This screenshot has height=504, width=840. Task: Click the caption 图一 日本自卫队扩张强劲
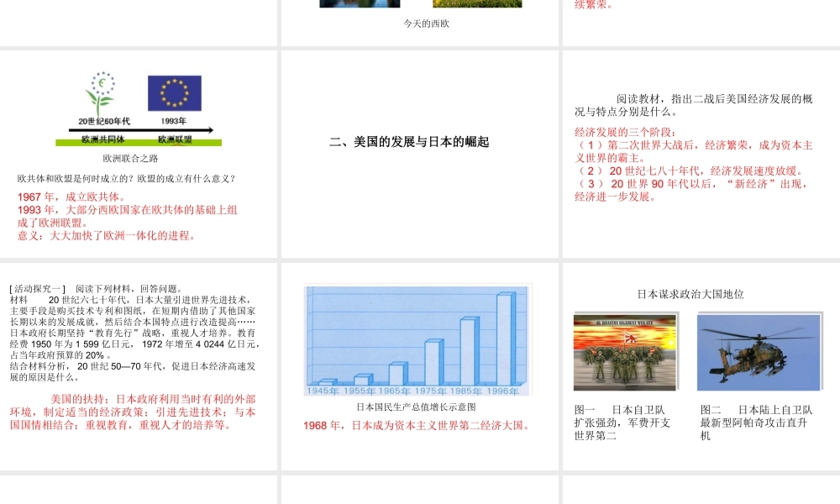tap(622, 423)
